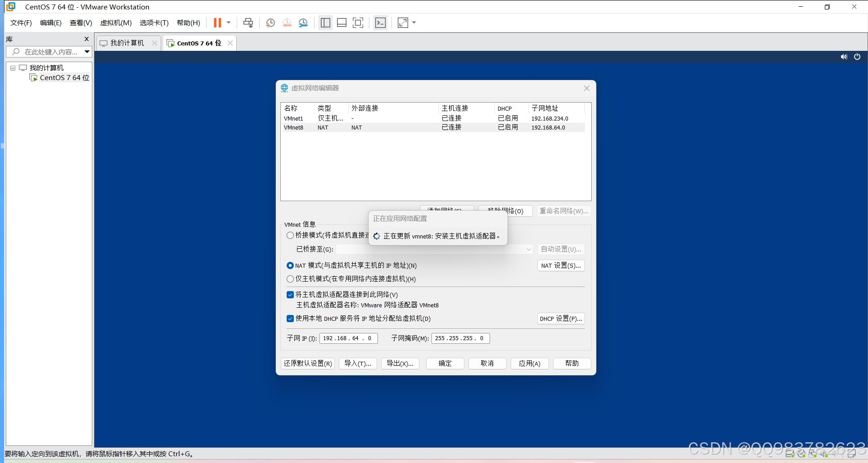The width and height of the screenshot is (868, 463).
Task: Toggle use local DHCP service checkbox
Action: tap(290, 319)
